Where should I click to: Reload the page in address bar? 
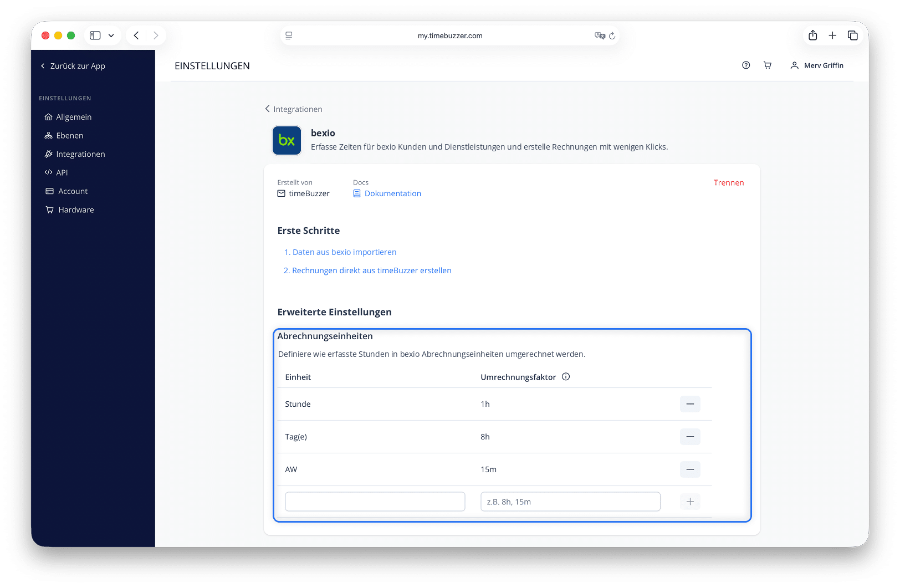point(612,36)
